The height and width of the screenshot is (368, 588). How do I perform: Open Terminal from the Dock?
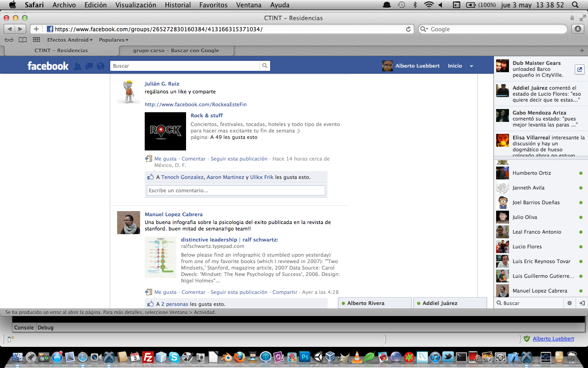pos(461,357)
